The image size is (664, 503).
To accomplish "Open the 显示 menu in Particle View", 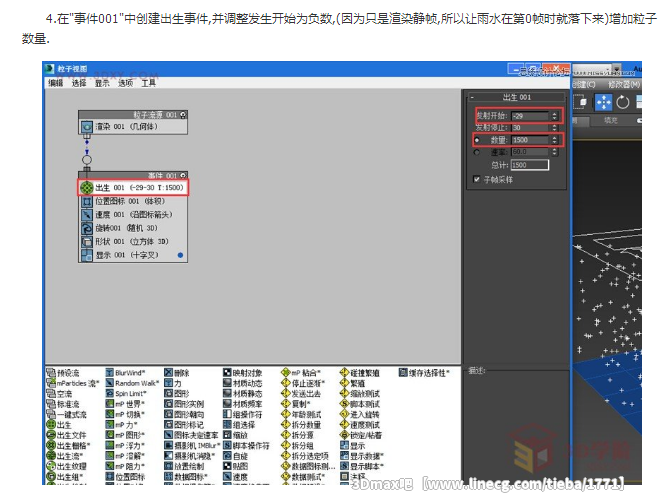I will [102, 83].
